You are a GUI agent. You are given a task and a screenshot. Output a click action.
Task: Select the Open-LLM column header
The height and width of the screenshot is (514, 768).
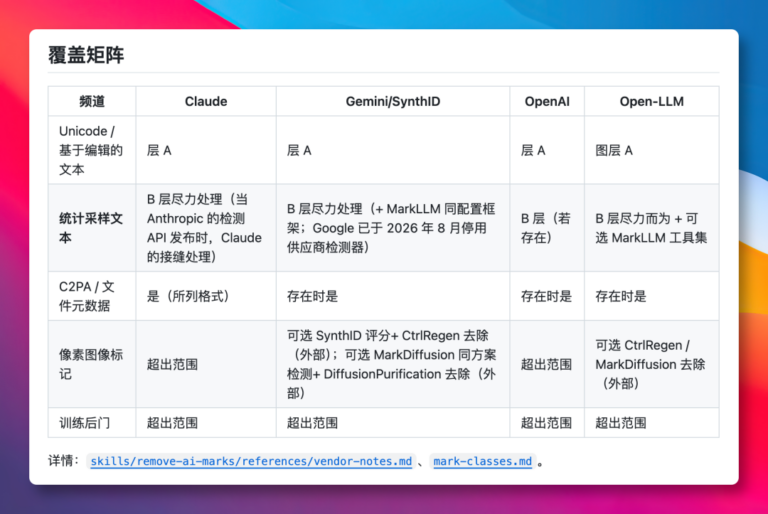(651, 101)
